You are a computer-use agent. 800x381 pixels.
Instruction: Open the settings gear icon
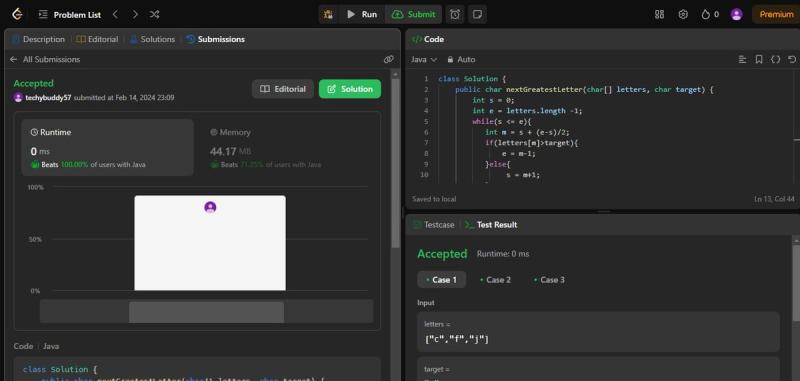tap(683, 14)
